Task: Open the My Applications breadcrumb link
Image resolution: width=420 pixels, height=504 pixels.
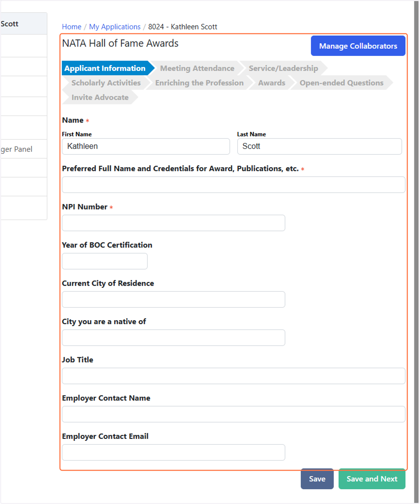Action: 114,27
